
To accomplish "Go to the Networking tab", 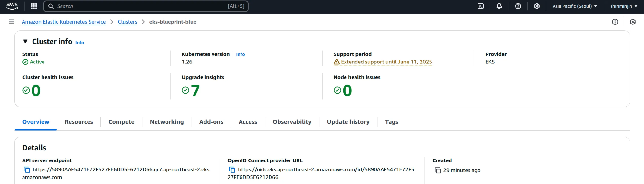I will pos(167,122).
